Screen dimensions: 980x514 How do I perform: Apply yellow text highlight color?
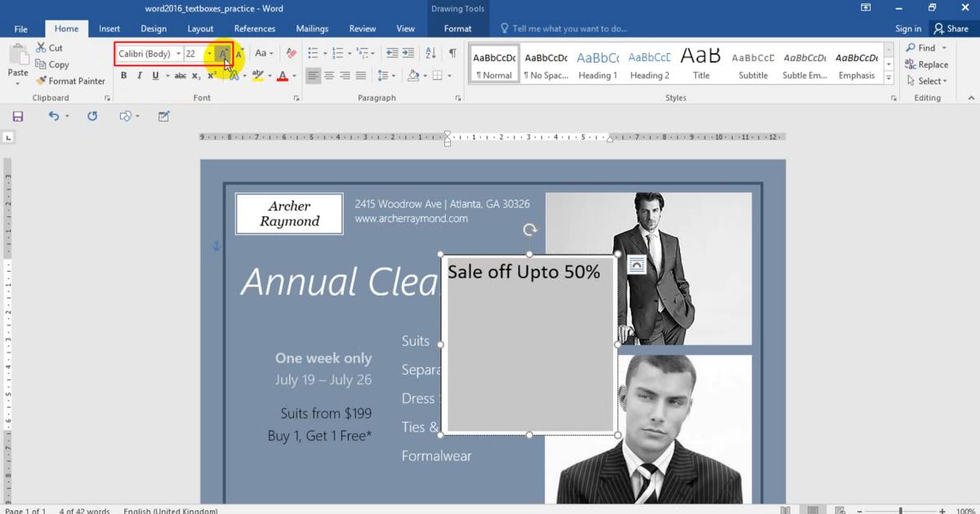(x=257, y=76)
